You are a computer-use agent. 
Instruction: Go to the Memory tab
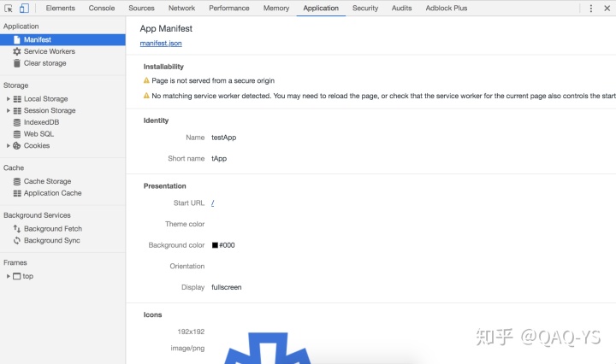pyautogui.click(x=276, y=8)
